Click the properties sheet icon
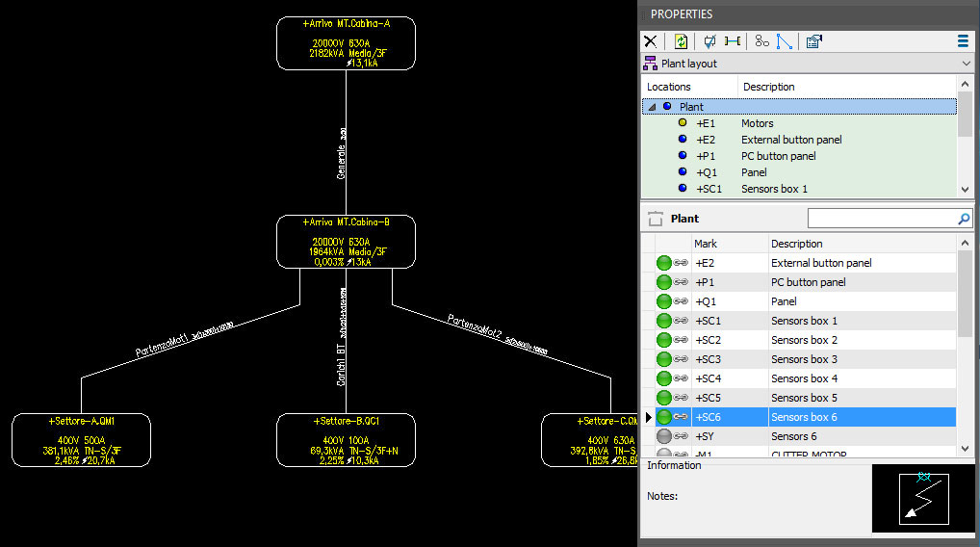Image resolution: width=980 pixels, height=547 pixels. click(x=813, y=41)
